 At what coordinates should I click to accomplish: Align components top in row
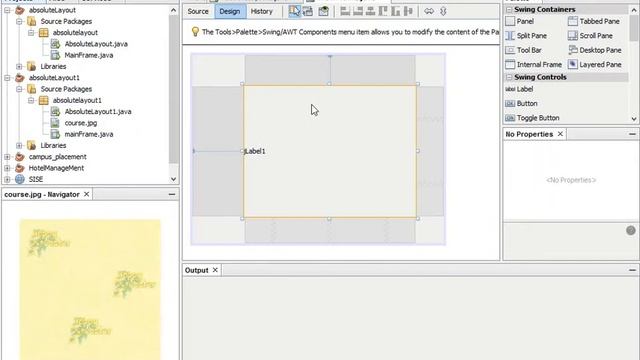383,11
